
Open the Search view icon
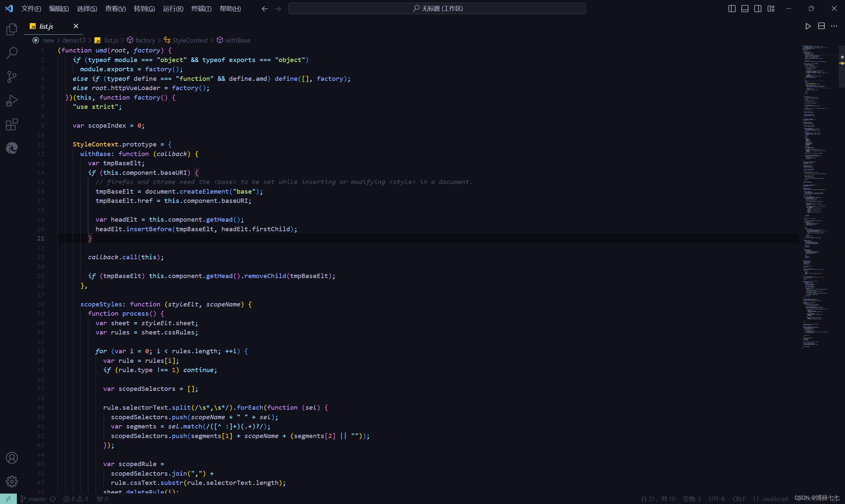click(12, 53)
